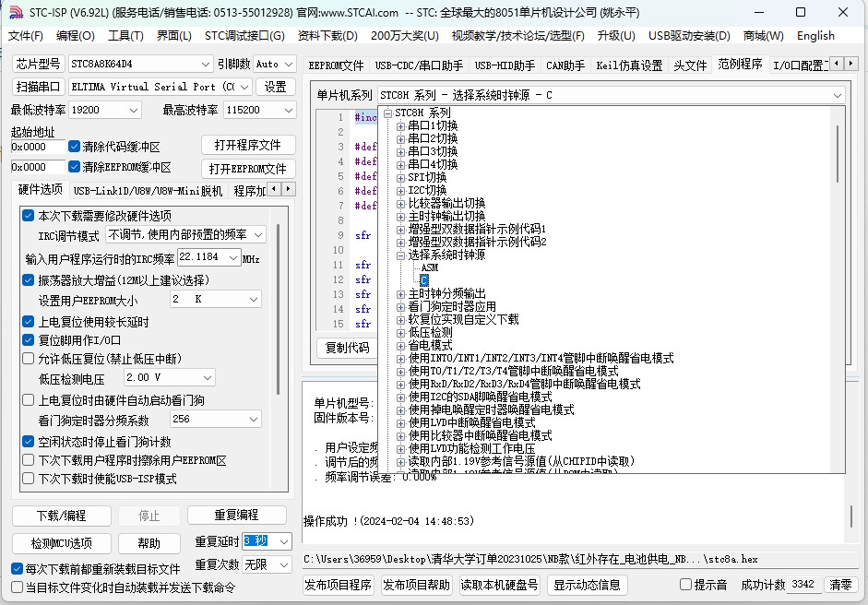The height and width of the screenshot is (605, 868).
Task: Collapse 选择系统时钟源 tree node
Action: point(400,255)
